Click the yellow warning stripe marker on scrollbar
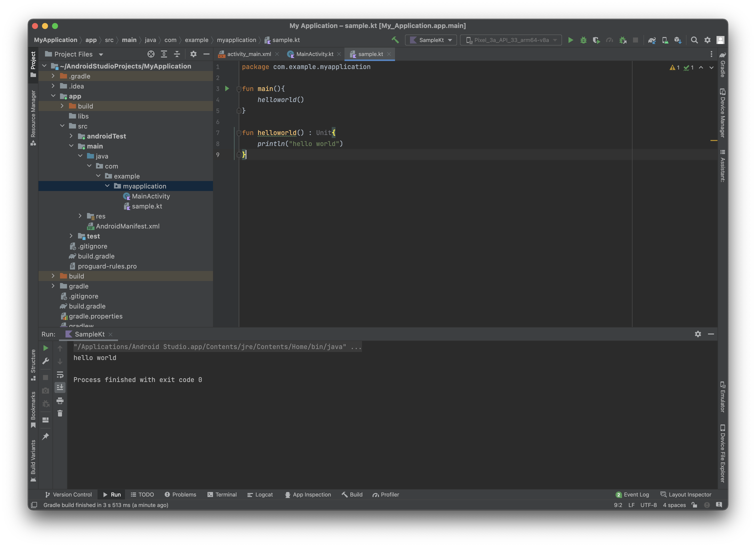 click(714, 141)
